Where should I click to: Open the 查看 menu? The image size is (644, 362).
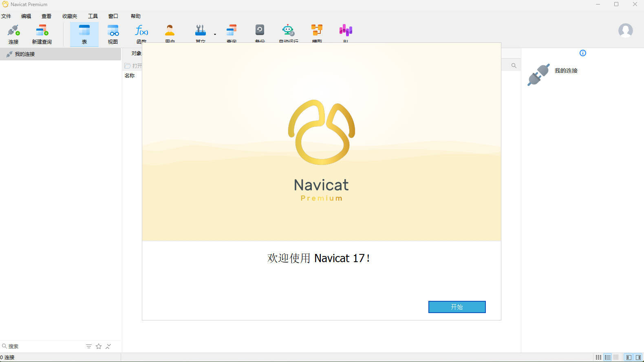point(46,16)
